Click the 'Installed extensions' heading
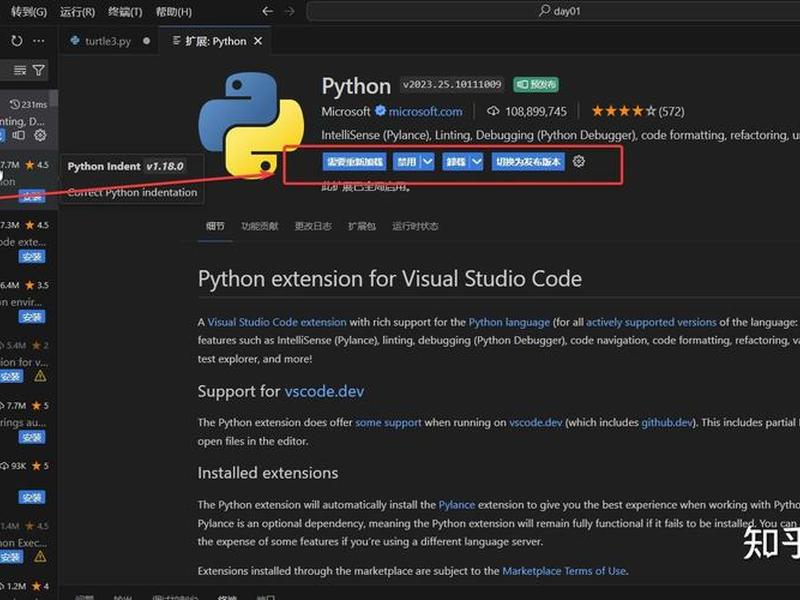The width and height of the screenshot is (800, 600). click(x=268, y=473)
